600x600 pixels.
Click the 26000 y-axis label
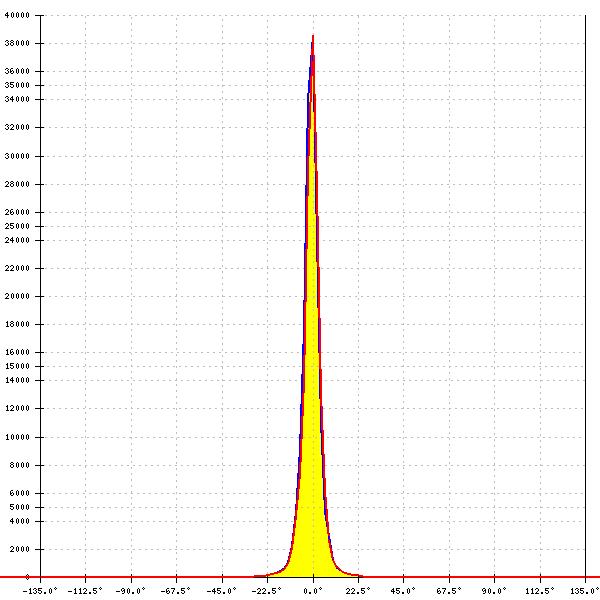tap(17, 212)
